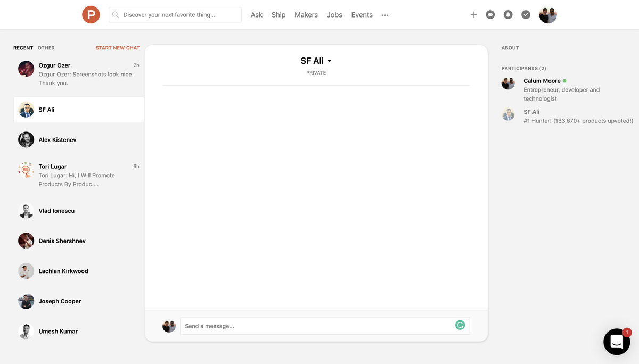
Task: Click SF Ali's participant avatar
Action: coord(508,114)
